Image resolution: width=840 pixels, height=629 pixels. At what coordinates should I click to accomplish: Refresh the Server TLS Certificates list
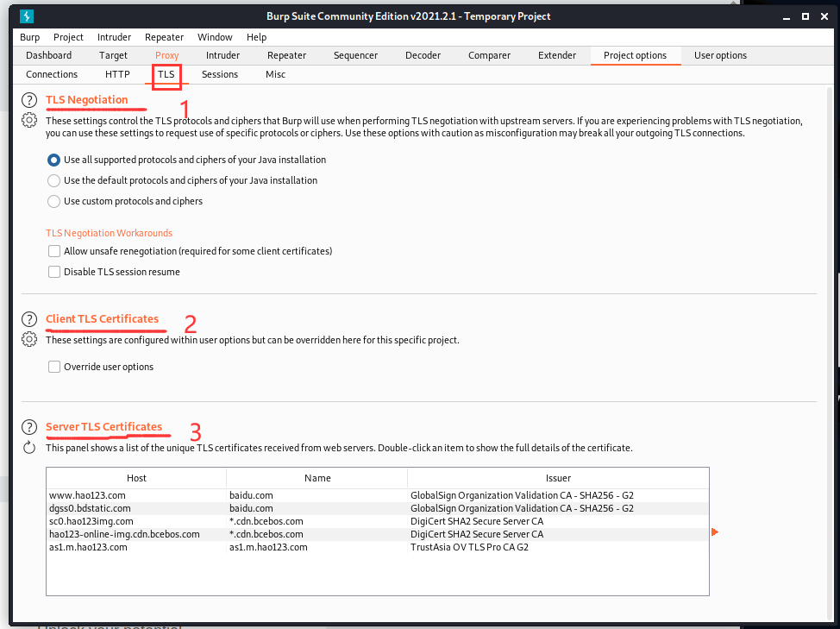coord(29,447)
